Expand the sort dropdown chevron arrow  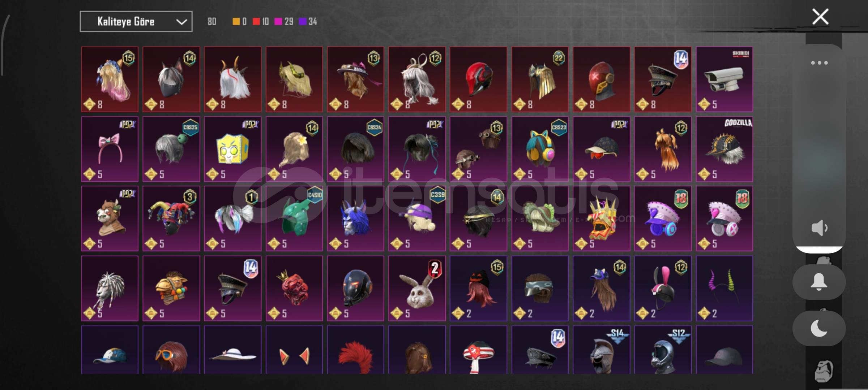pyautogui.click(x=181, y=22)
